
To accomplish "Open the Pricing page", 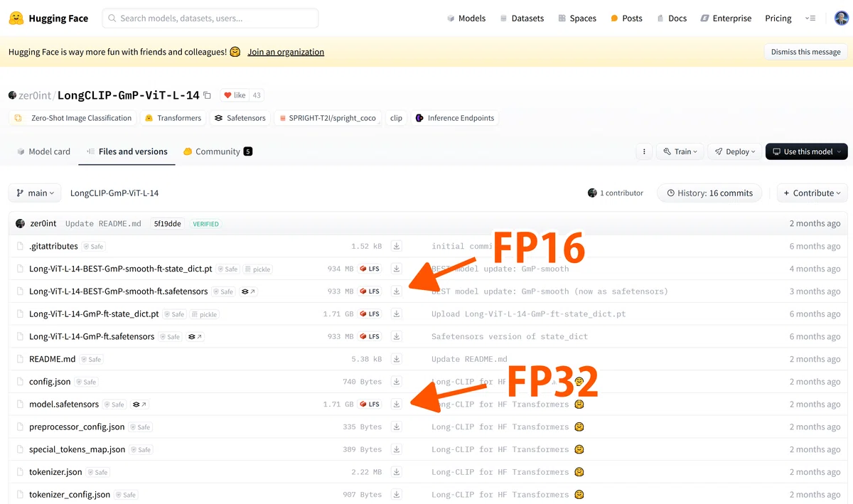I will tap(778, 18).
